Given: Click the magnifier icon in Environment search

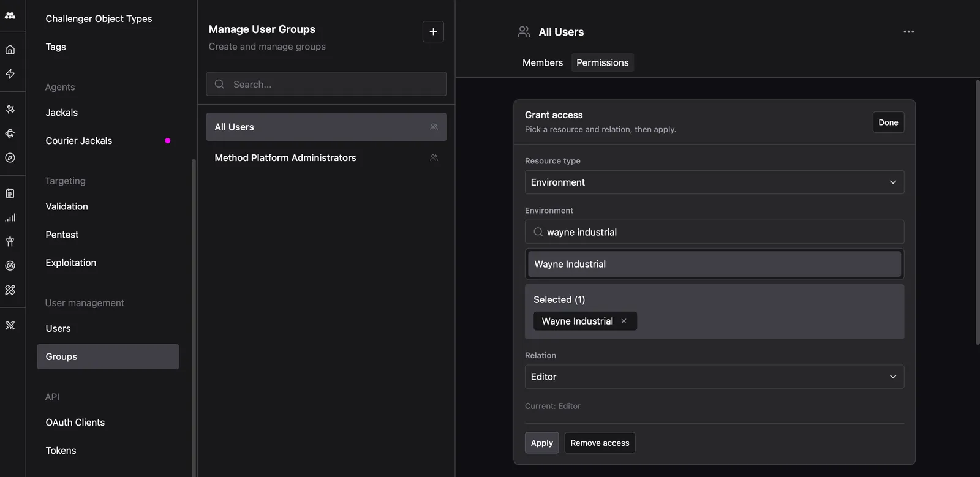Looking at the screenshot, I should pos(538,232).
